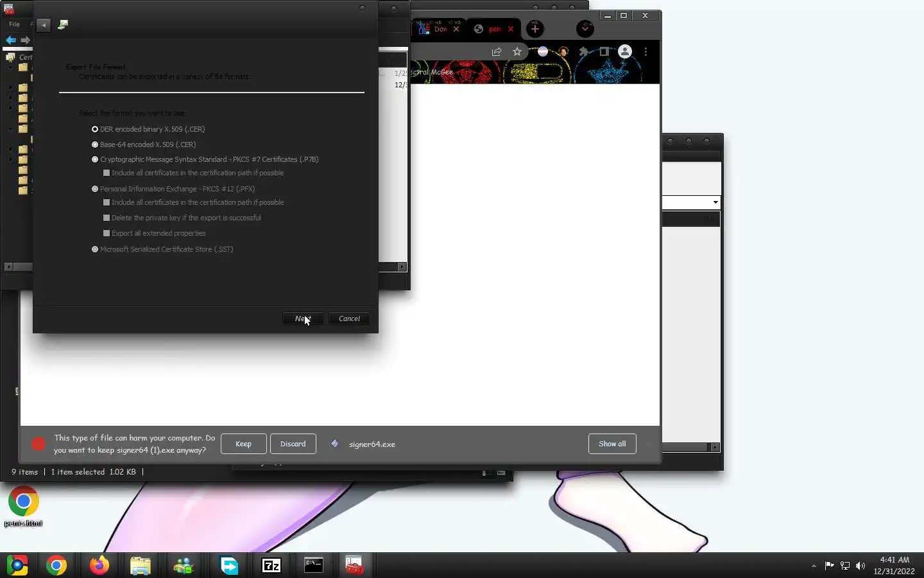Click scroll-right arrow in right-side window

click(x=715, y=447)
